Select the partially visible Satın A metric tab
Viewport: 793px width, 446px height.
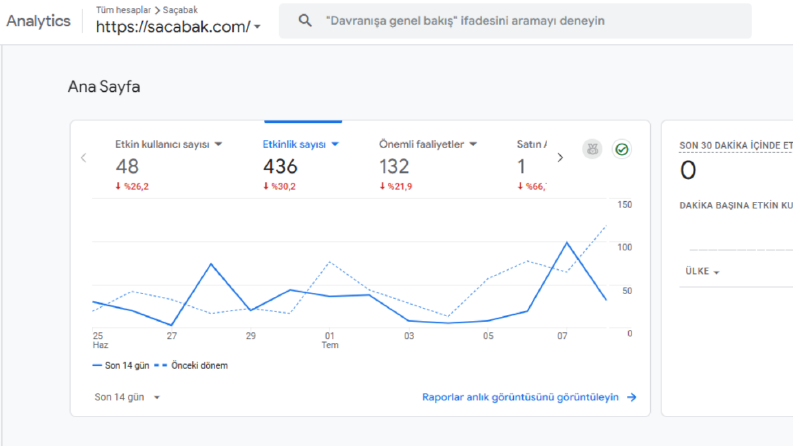coord(532,165)
